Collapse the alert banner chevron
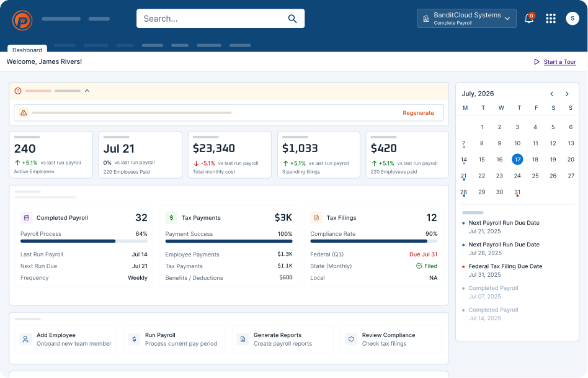This screenshot has width=588, height=378. pyautogui.click(x=87, y=91)
